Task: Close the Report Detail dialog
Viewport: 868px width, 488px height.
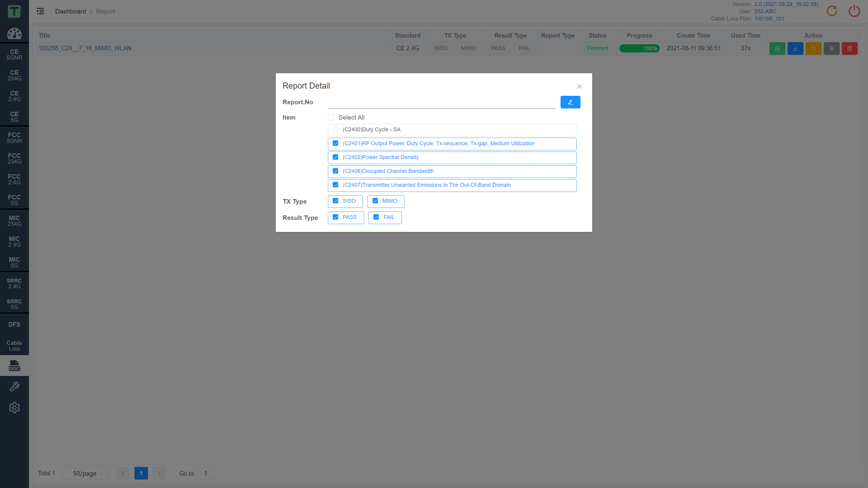Action: pos(579,86)
